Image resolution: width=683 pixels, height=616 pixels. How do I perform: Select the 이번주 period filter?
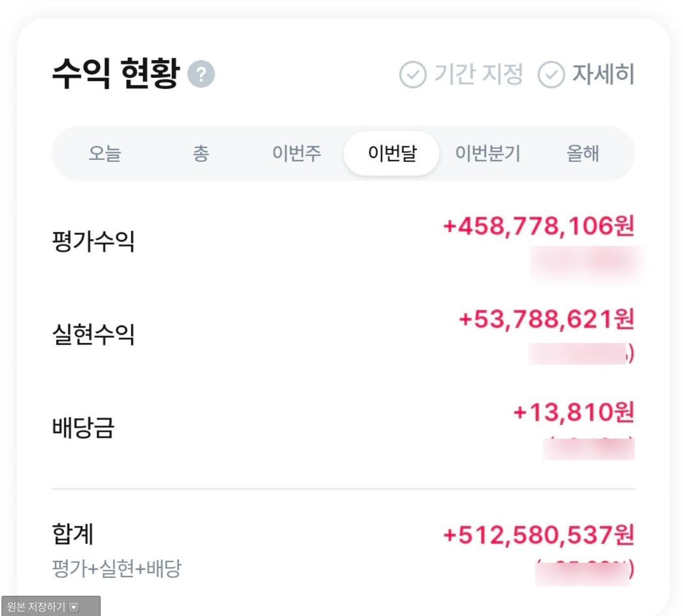[296, 153]
